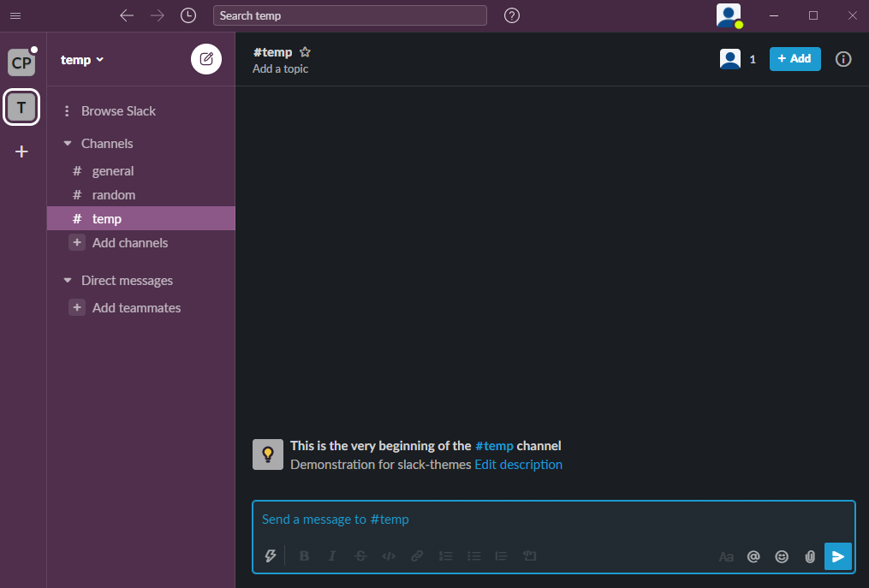Star the #temp channel

(305, 52)
